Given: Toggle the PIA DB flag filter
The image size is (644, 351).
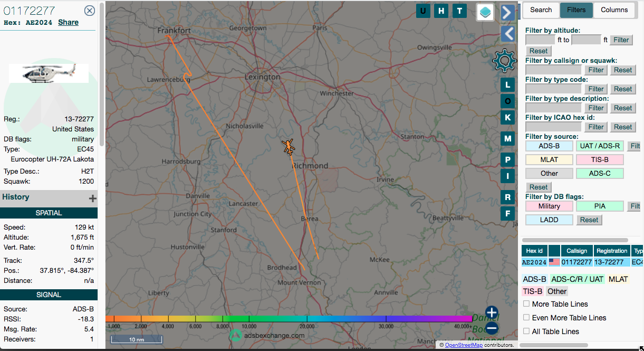Looking at the screenshot, I should [x=600, y=206].
